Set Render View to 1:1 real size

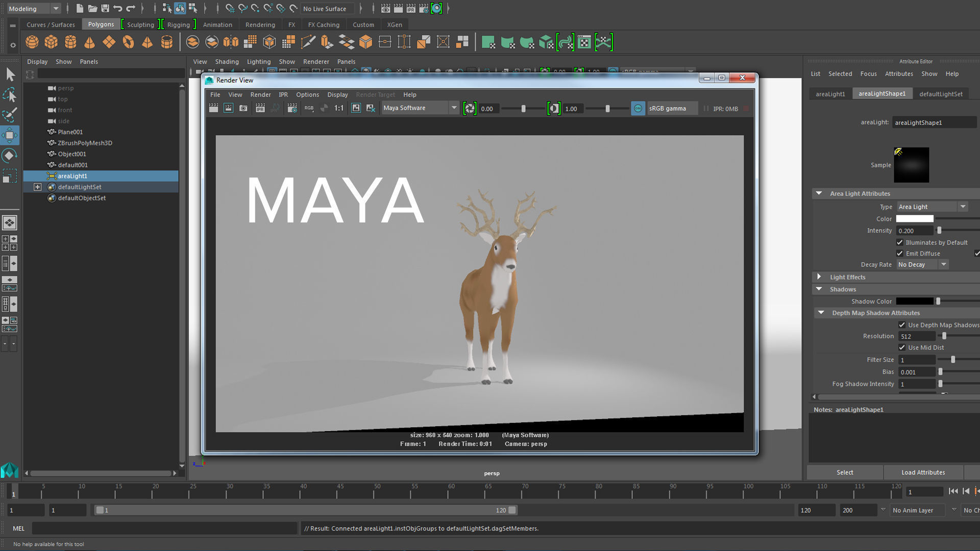click(x=339, y=108)
